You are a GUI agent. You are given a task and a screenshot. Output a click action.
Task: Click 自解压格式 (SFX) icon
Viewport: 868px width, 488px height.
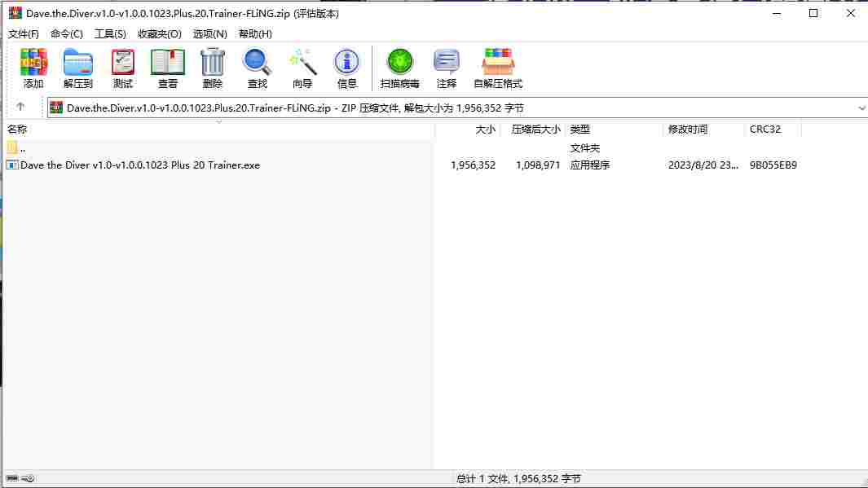point(498,68)
